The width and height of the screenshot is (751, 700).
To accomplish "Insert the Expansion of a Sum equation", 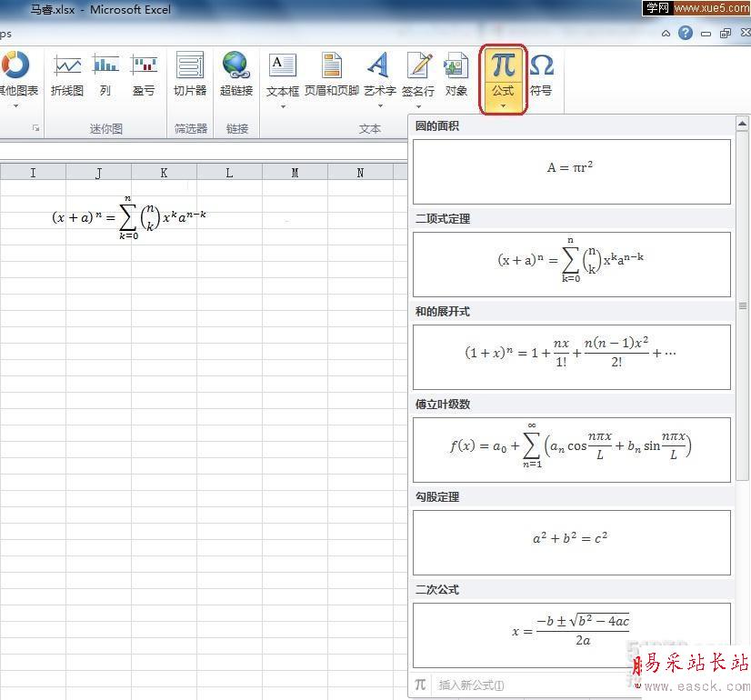I will click(x=571, y=357).
